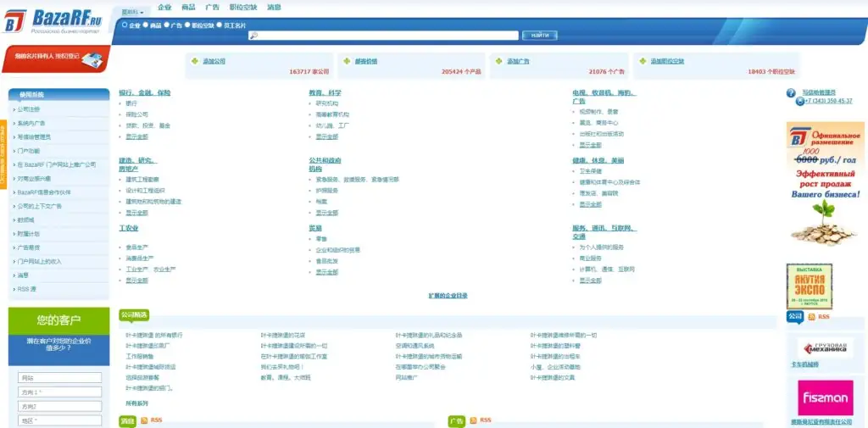Screen dimensions: 868x428
Task: Click the blue question mark help icon
Action: click(x=793, y=92)
